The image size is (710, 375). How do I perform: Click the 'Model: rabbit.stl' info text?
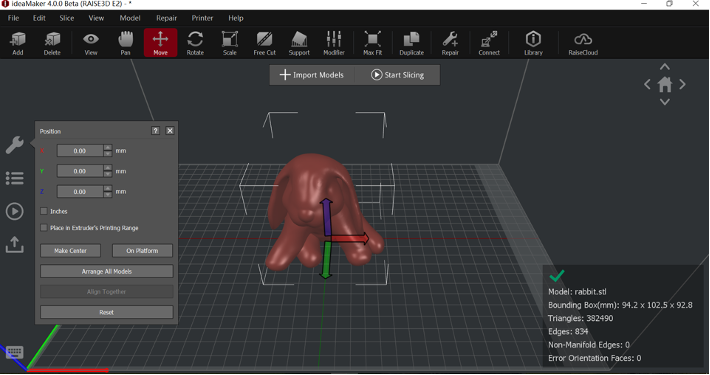(577, 292)
